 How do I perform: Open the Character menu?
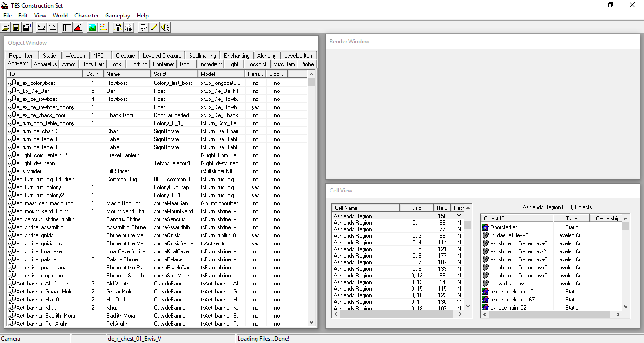pyautogui.click(x=87, y=16)
